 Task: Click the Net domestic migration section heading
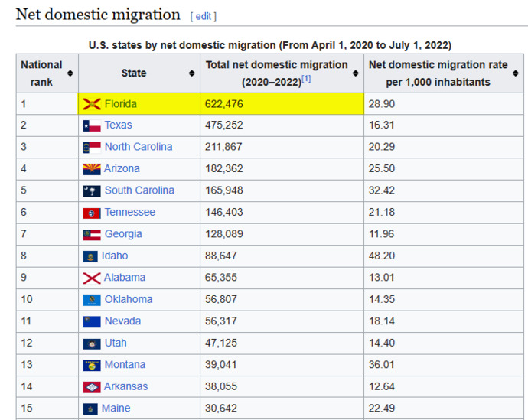coord(98,15)
